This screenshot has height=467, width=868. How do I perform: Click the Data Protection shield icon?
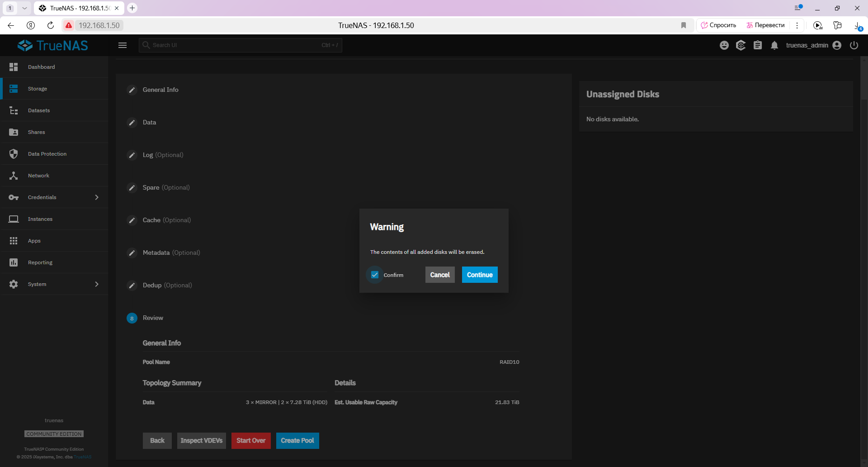(x=14, y=154)
